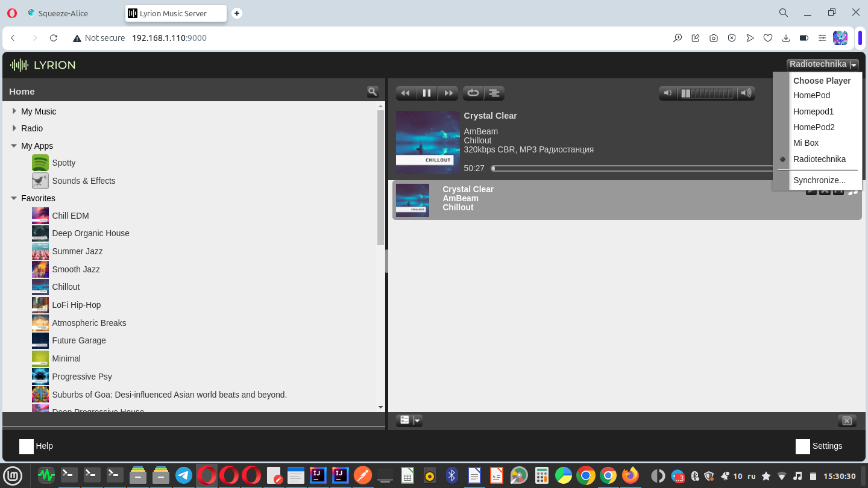Expand the My Music tree node
This screenshot has width=868, height=488.
pyautogui.click(x=14, y=111)
